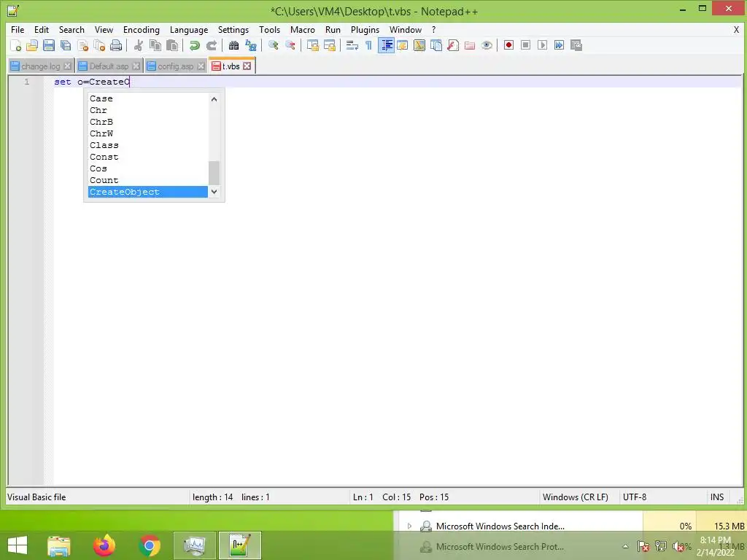
Task: Toggle file monitoring eye icon
Action: (487, 45)
